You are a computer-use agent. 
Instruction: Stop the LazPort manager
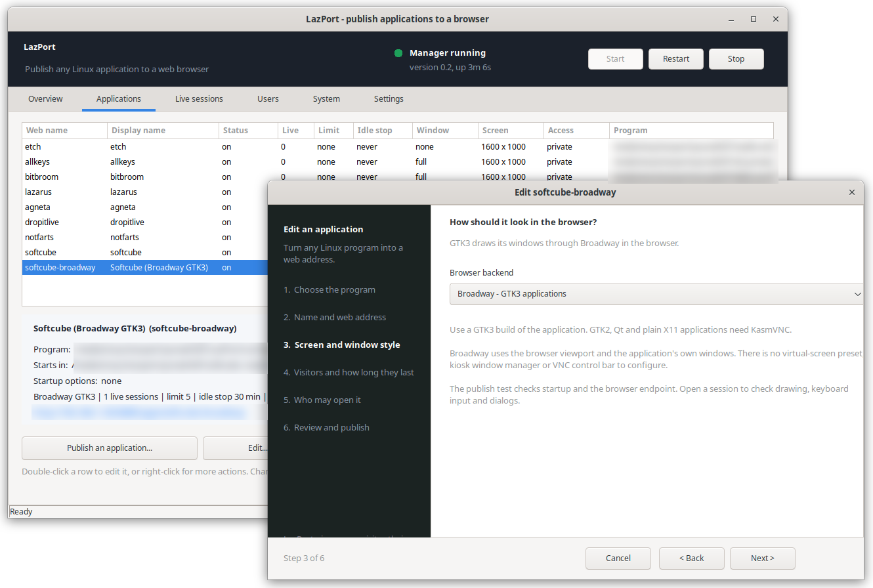(736, 59)
